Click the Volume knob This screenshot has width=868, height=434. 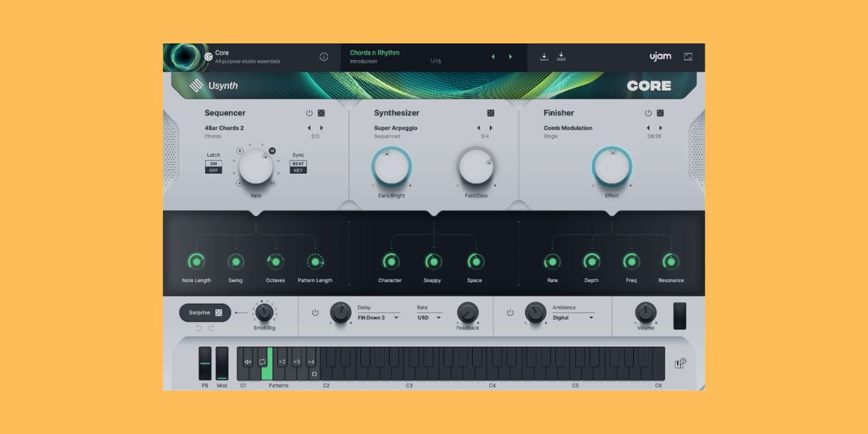pyautogui.click(x=645, y=312)
